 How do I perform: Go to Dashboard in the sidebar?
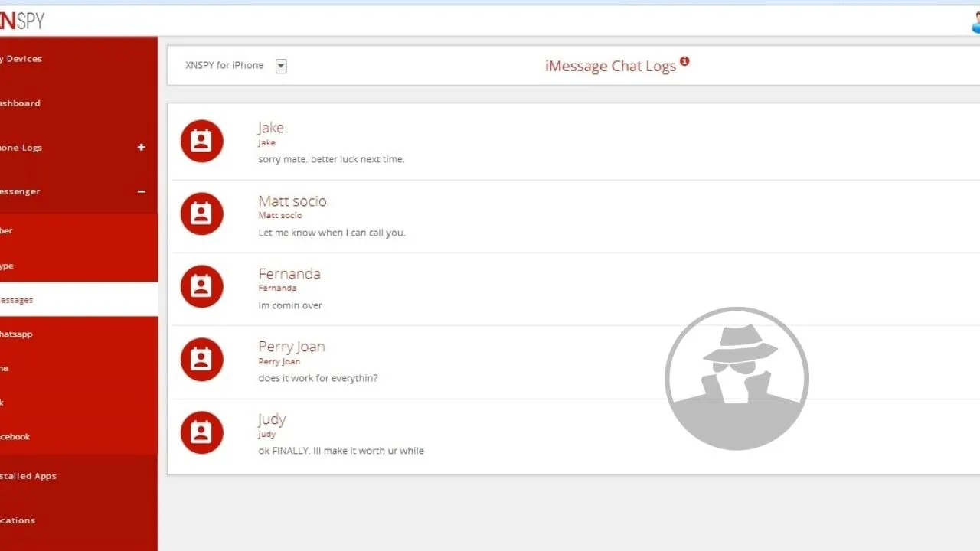point(20,103)
